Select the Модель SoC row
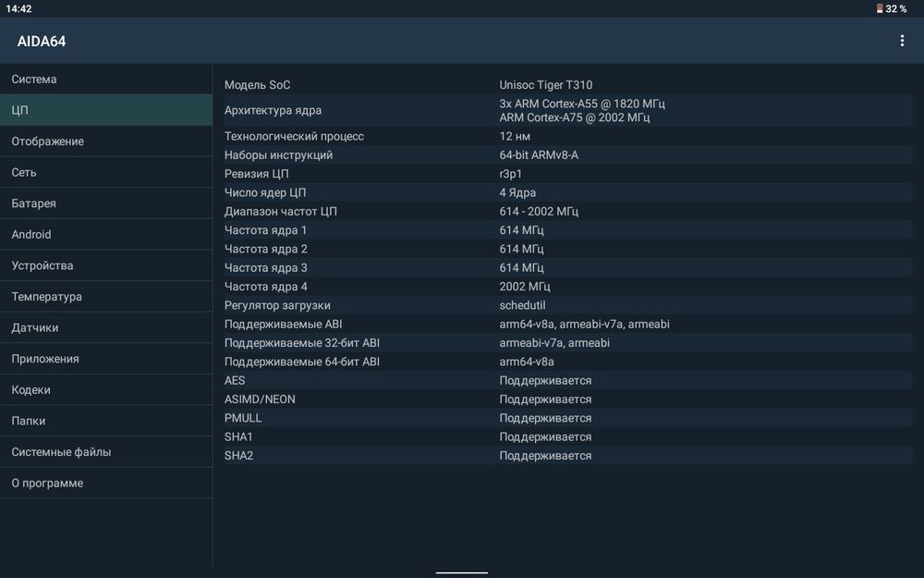Viewport: 924px width, 578px height. pyautogui.click(x=567, y=85)
